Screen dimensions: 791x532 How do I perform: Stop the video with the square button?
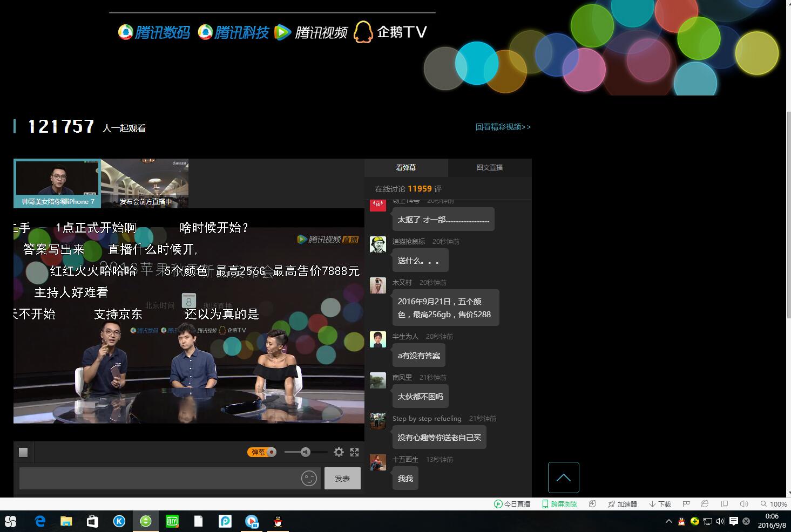click(23, 452)
